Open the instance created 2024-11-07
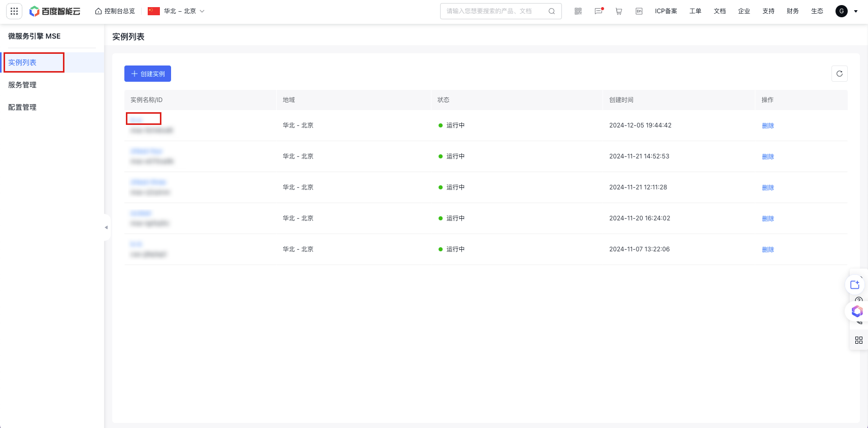Viewport: 868px width, 428px height. 136,244
